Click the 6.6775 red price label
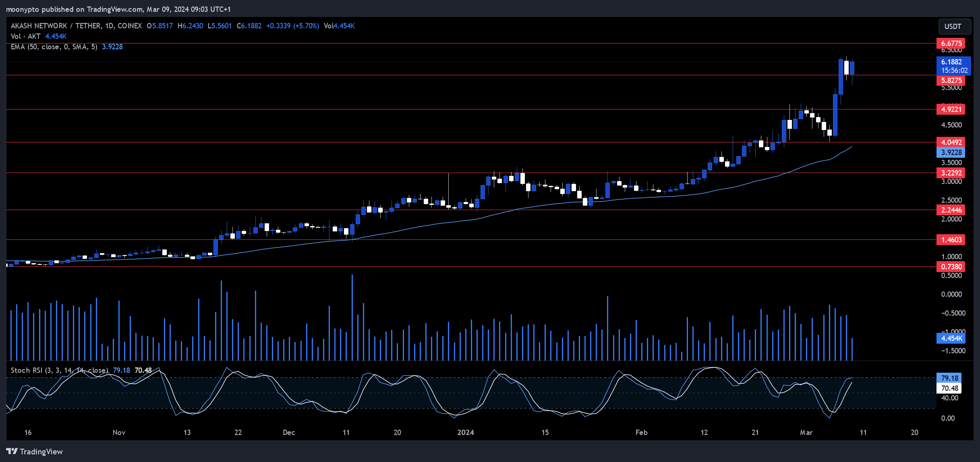The height and width of the screenshot is (462, 980). pos(951,43)
